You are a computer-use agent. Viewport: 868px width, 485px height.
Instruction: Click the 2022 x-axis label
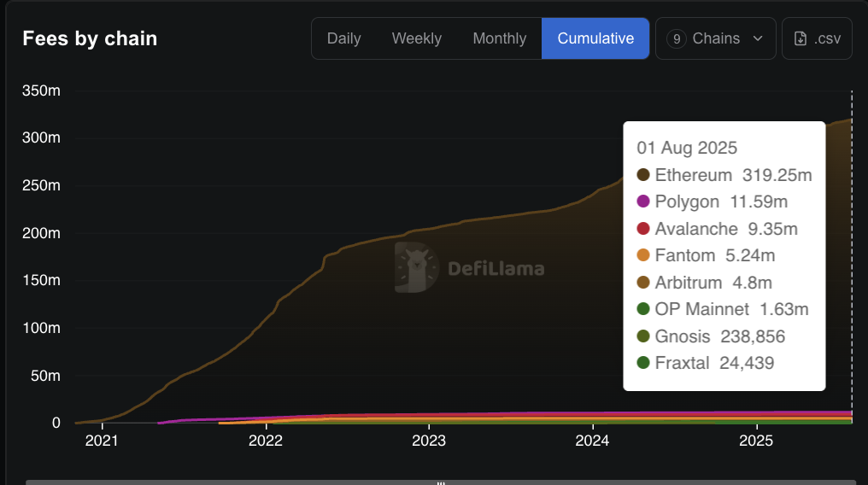(266, 441)
